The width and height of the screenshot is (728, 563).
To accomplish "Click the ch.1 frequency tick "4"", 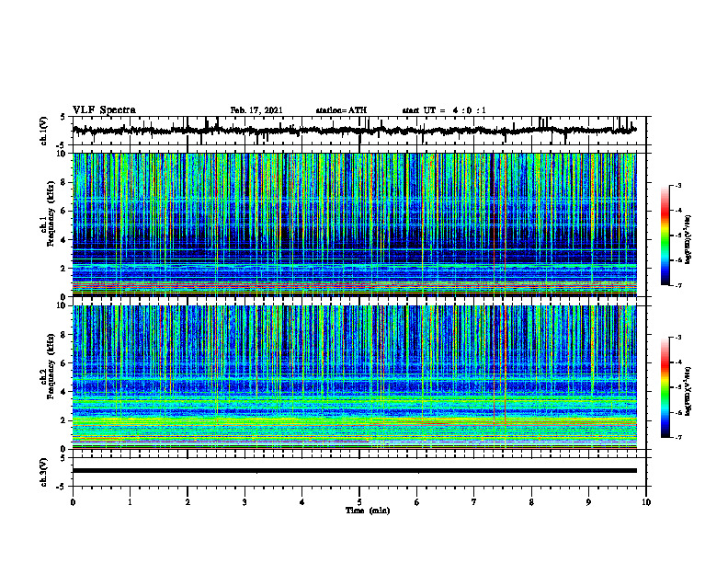I will click(64, 240).
